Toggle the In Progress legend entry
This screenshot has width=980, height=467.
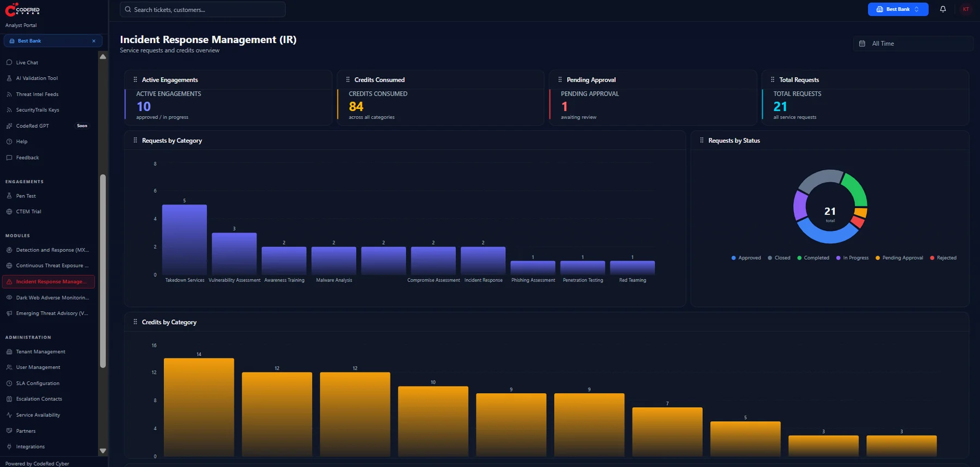click(x=852, y=258)
